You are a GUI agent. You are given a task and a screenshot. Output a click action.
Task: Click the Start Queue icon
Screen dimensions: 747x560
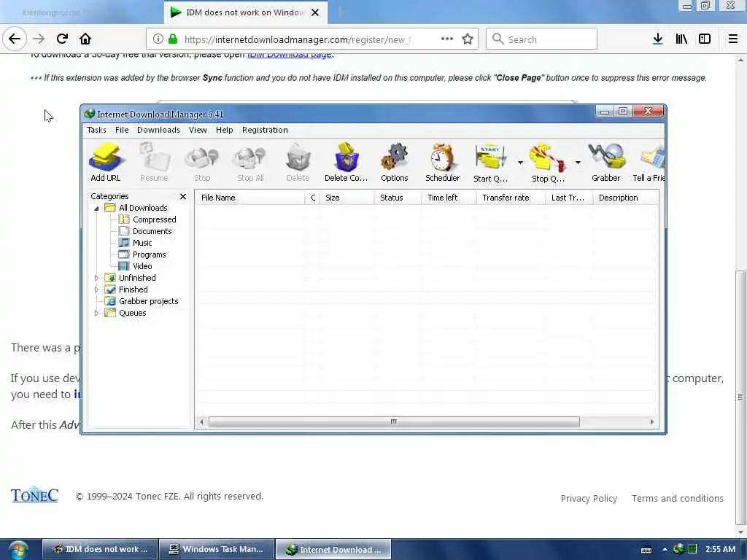pyautogui.click(x=491, y=162)
